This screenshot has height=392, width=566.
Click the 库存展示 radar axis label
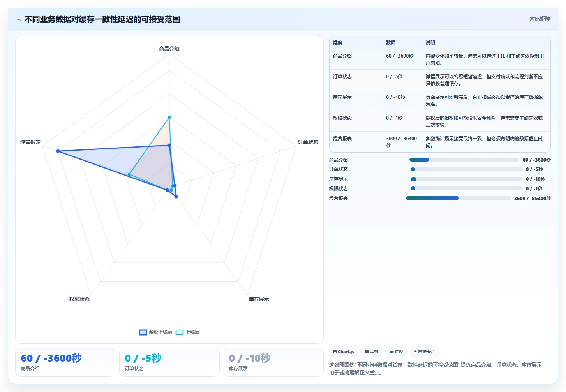[259, 299]
